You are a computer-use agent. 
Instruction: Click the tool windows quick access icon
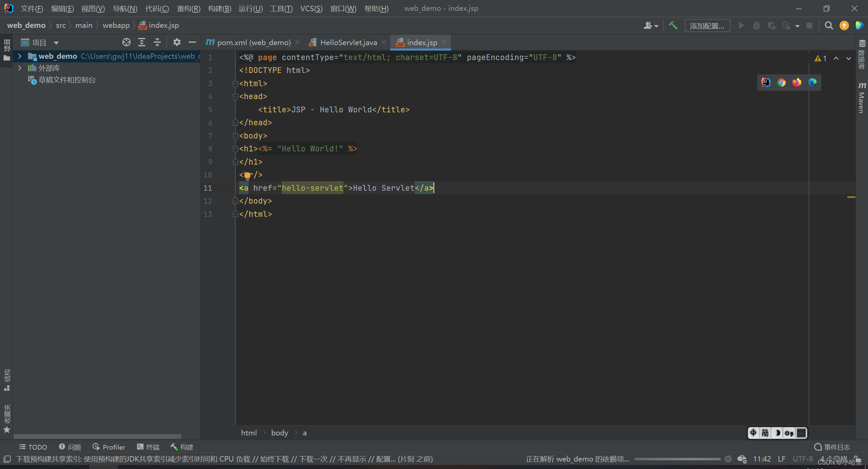[7, 459]
